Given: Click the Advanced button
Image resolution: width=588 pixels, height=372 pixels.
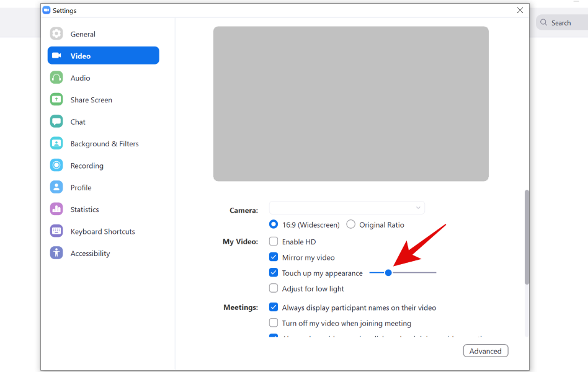Looking at the screenshot, I should point(485,351).
